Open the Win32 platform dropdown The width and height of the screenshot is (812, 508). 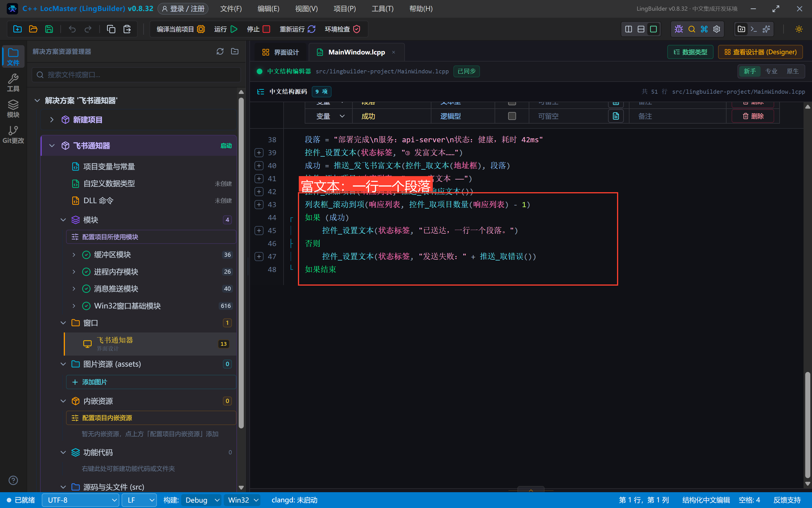tap(242, 500)
